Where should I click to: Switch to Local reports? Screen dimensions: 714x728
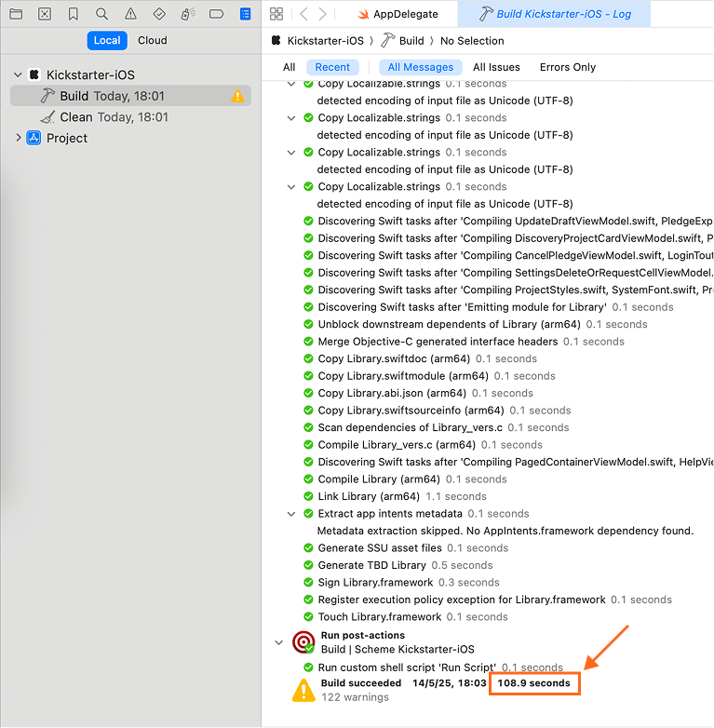click(x=107, y=40)
